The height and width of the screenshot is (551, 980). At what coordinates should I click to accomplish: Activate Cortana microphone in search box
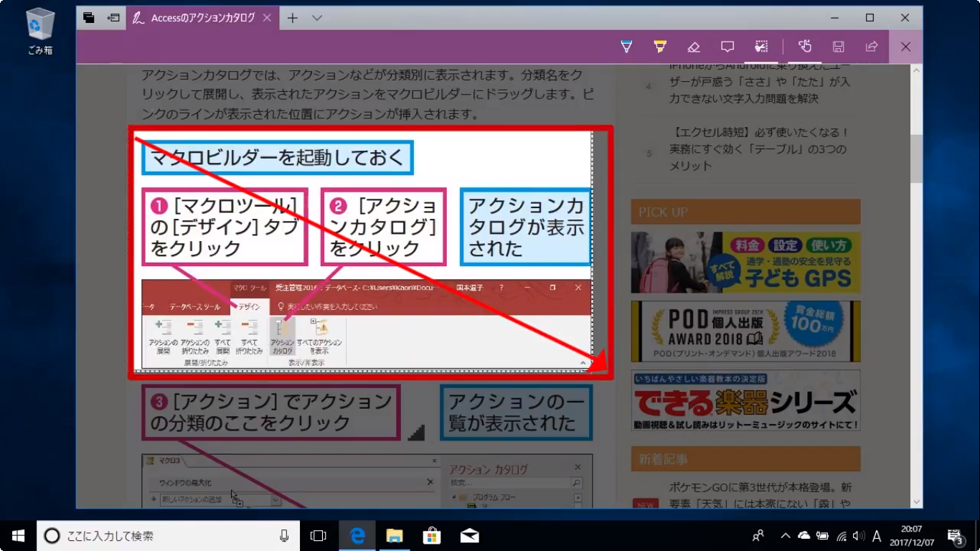click(284, 536)
